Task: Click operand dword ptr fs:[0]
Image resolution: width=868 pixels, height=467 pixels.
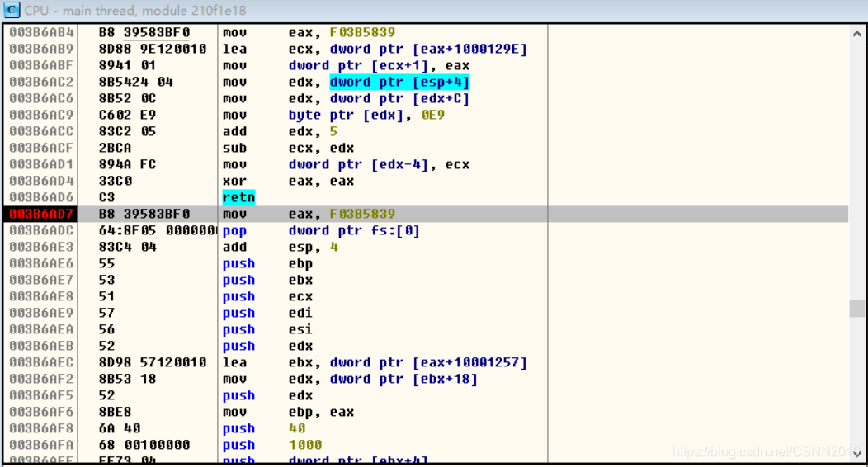Action: pyautogui.click(x=354, y=231)
